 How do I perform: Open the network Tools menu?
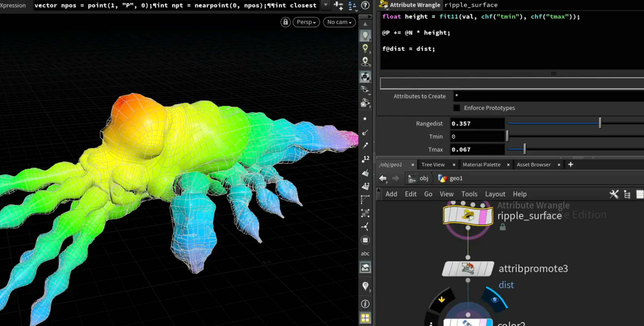point(469,194)
